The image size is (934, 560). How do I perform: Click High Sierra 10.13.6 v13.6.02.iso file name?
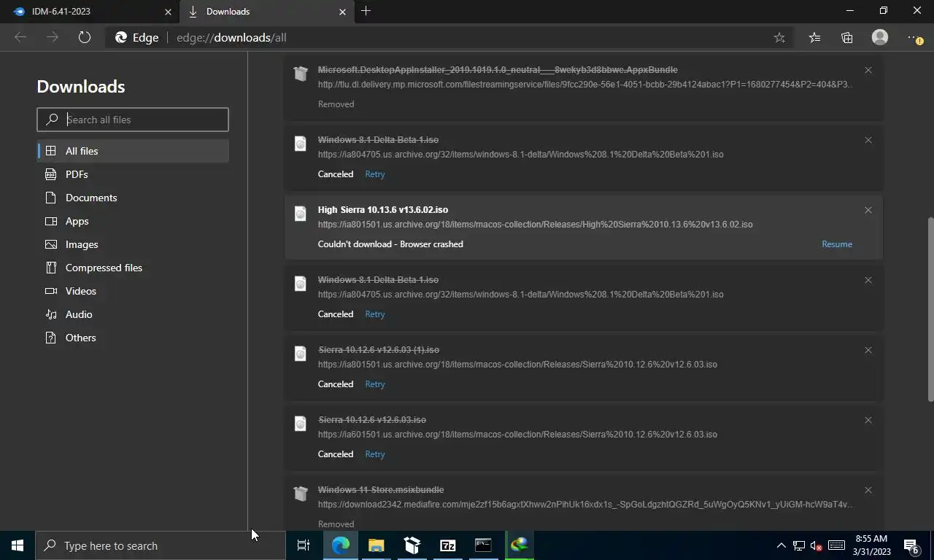pos(383,210)
